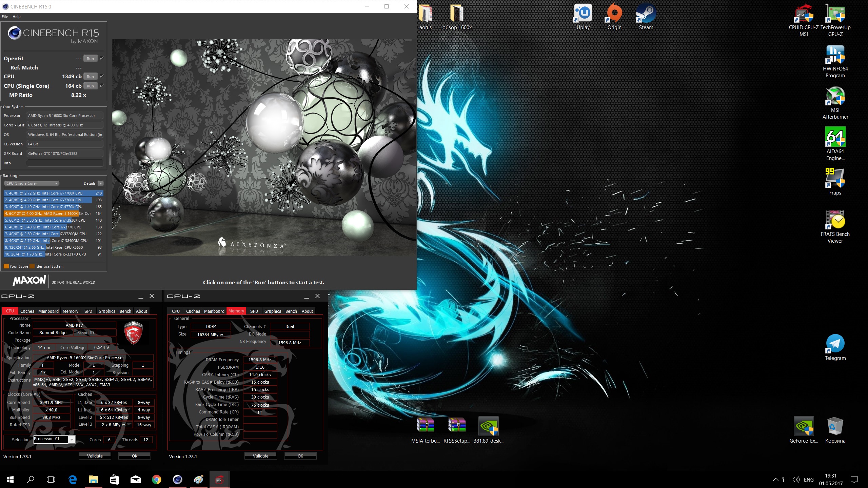Toggle the CPU (Single Core) checkbox

pyautogui.click(x=102, y=86)
